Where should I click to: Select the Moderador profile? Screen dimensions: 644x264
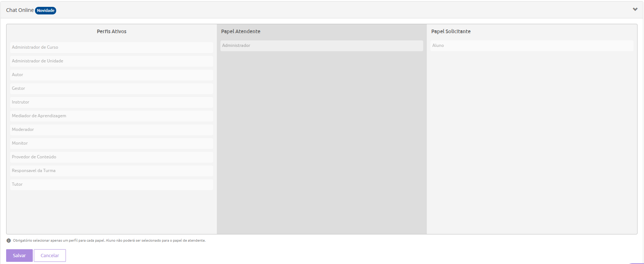(111, 129)
